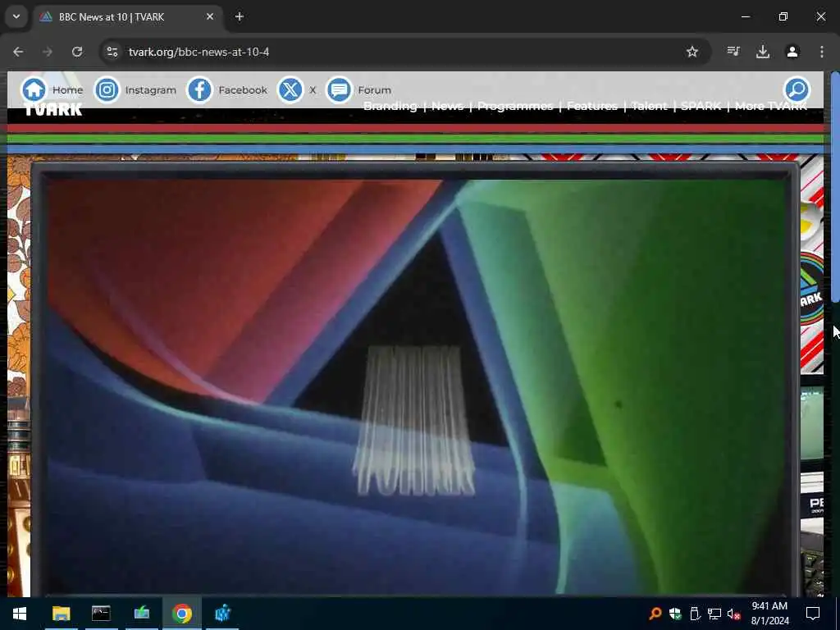840x630 pixels.
Task: Reload the page
Action: (x=77, y=52)
